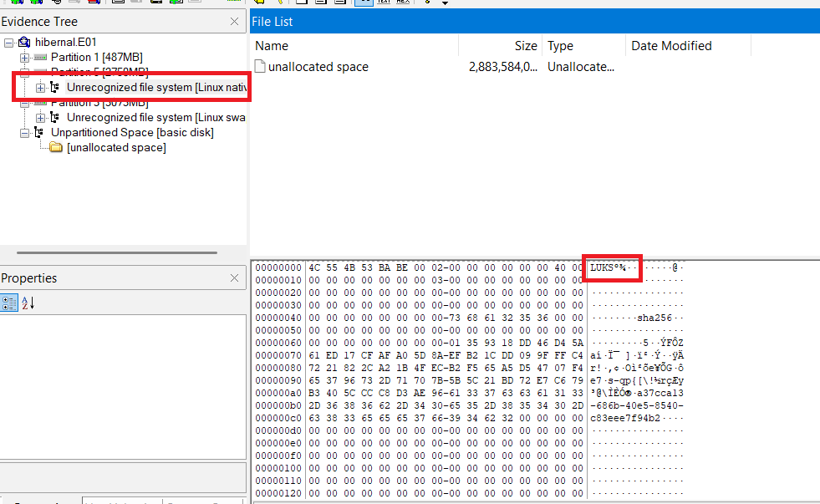Select the Unrecognized file system [Linux swap] item
This screenshot has height=504, width=820.
pos(155,118)
